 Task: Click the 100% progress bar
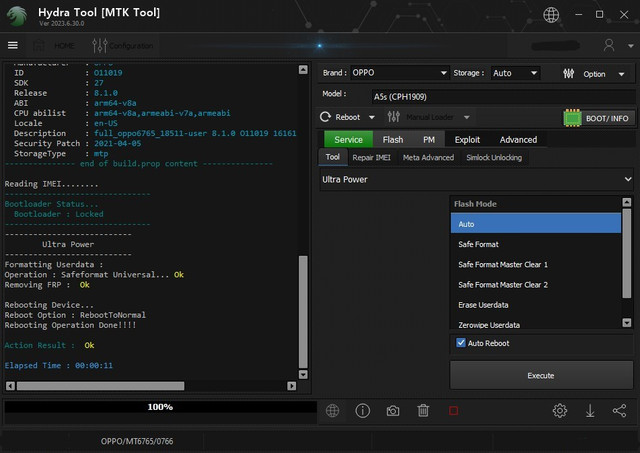pyautogui.click(x=160, y=407)
